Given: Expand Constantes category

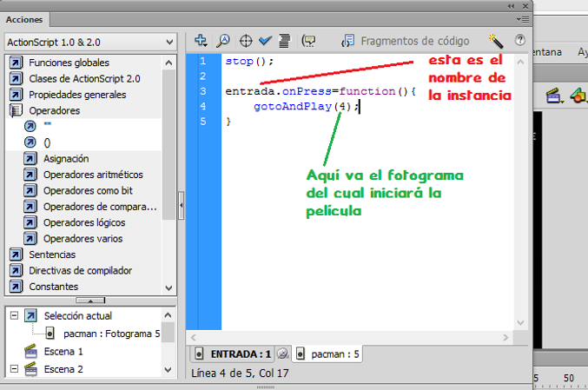Looking at the screenshot, I should tap(44, 287).
